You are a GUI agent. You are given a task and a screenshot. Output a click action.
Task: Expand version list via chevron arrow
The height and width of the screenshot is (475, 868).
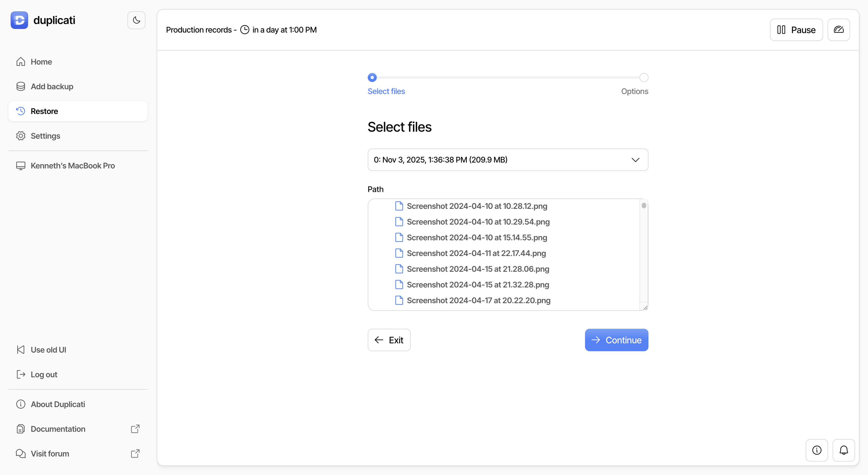(x=635, y=160)
